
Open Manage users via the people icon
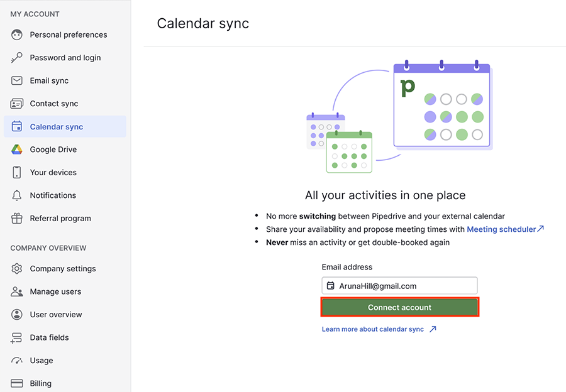pos(16,291)
